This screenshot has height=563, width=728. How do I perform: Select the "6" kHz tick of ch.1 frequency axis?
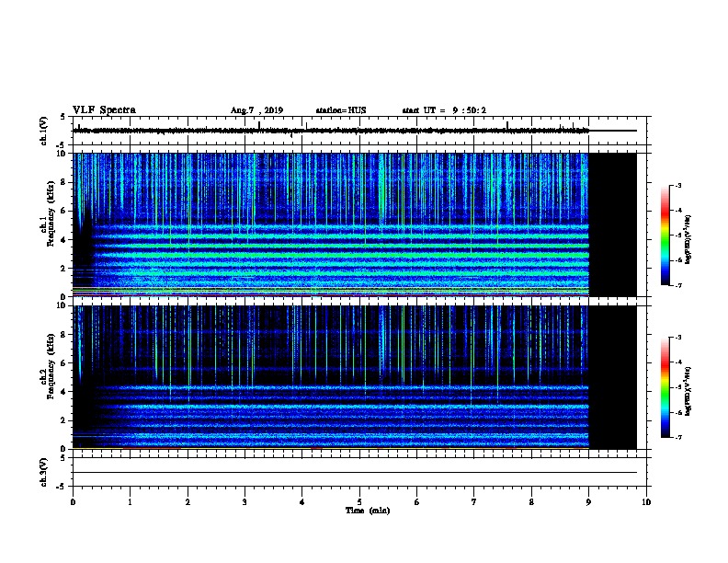[x=64, y=211]
